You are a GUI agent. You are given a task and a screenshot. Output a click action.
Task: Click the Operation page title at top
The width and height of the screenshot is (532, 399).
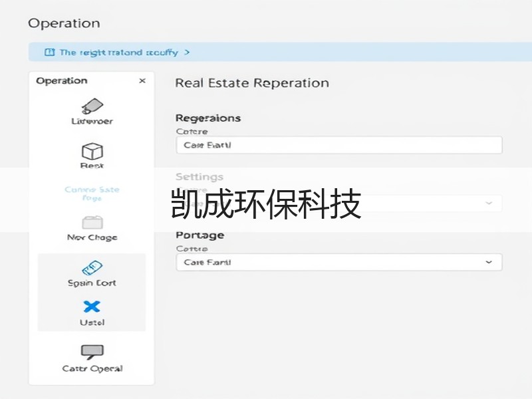[x=64, y=23]
